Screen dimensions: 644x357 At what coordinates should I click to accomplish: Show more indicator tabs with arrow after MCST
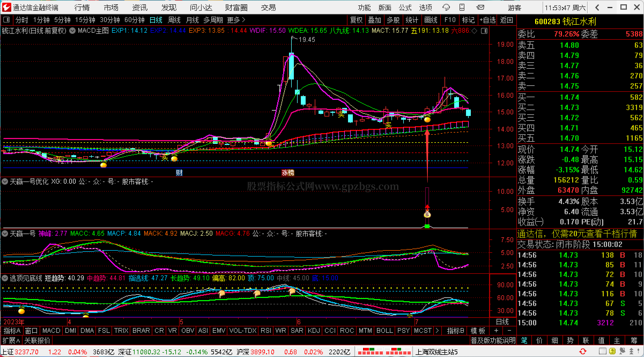[437, 331]
